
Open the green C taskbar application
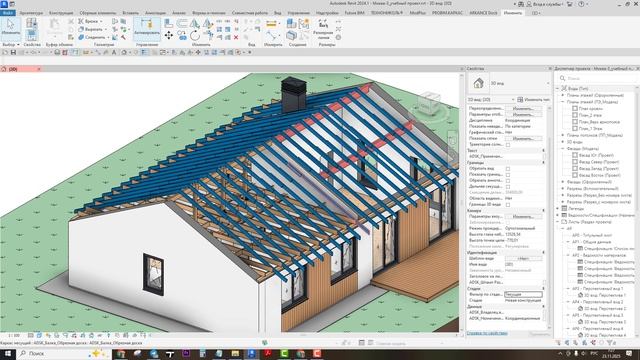pyautogui.click(x=284, y=353)
